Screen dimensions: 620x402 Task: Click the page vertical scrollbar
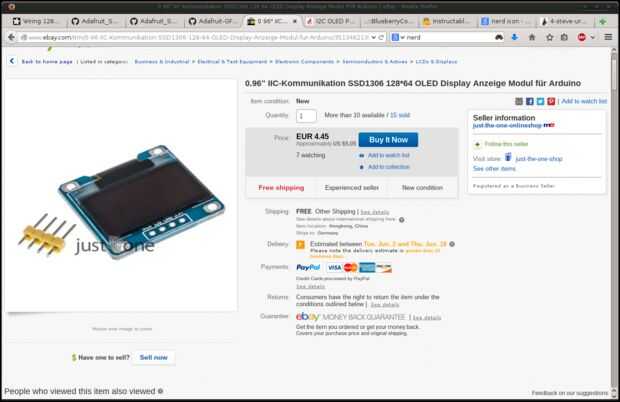click(x=614, y=223)
